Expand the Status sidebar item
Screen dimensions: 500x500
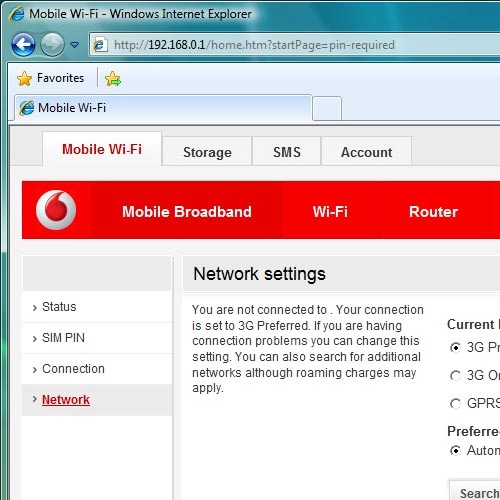coord(97,307)
